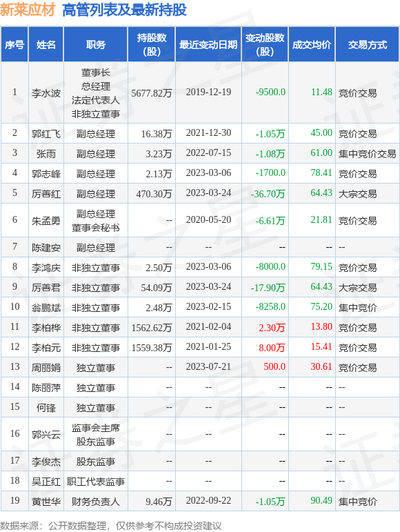Click the date 2023-02-15

[208, 307]
